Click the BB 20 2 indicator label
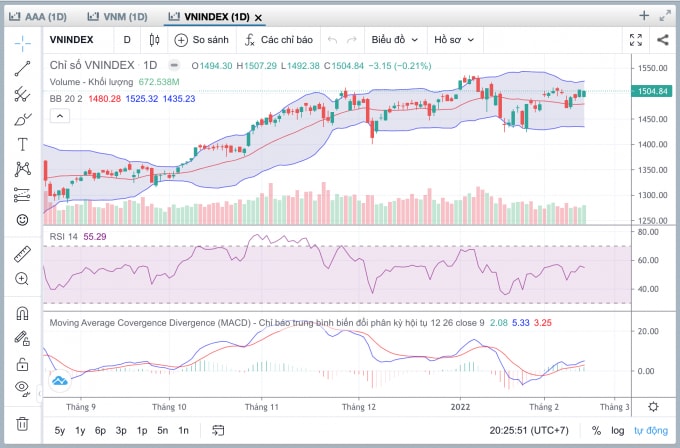Viewport: 680px width, 448px height. [x=66, y=99]
